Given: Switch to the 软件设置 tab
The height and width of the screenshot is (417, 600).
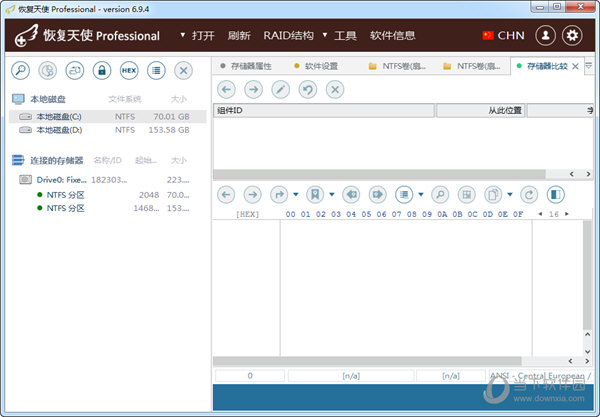Looking at the screenshot, I should [x=317, y=66].
